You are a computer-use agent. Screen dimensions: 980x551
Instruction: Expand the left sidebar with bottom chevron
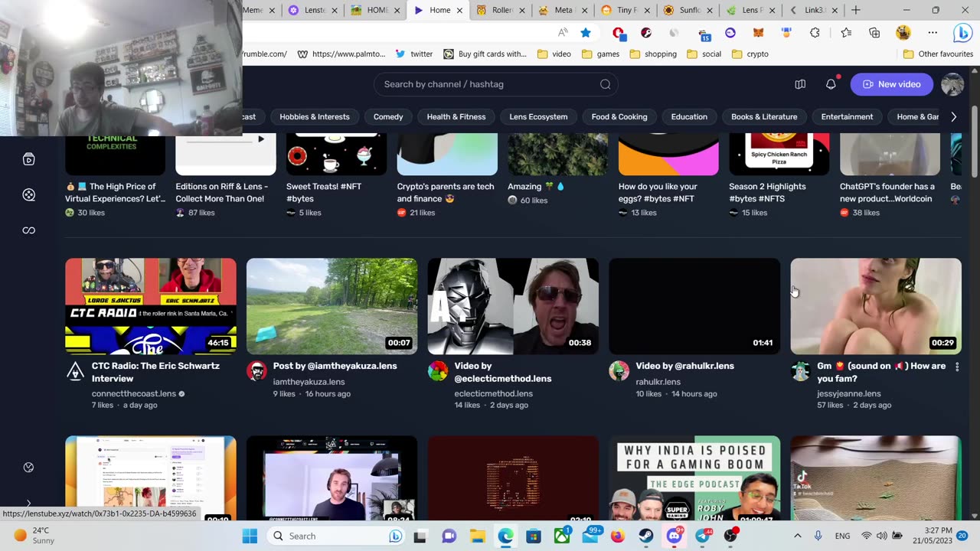28,504
